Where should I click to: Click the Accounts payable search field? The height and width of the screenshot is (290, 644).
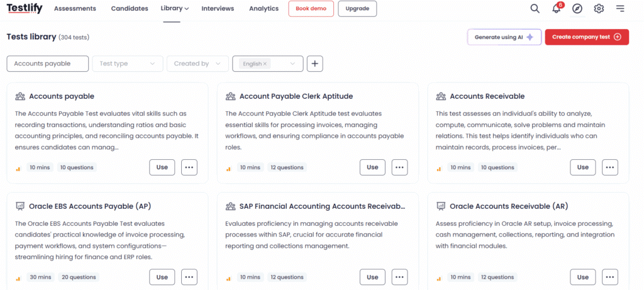48,64
